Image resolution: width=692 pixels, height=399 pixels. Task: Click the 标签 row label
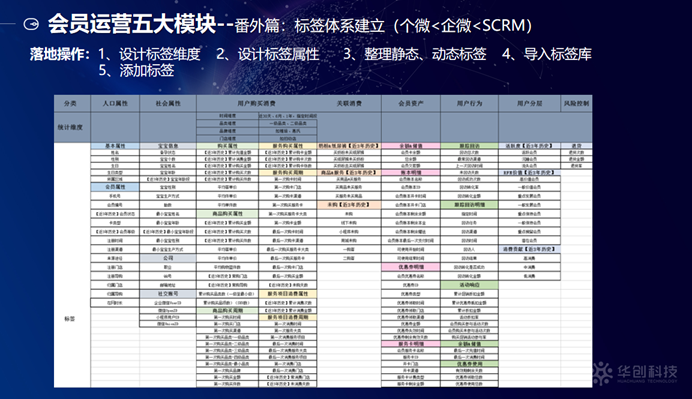(70, 319)
